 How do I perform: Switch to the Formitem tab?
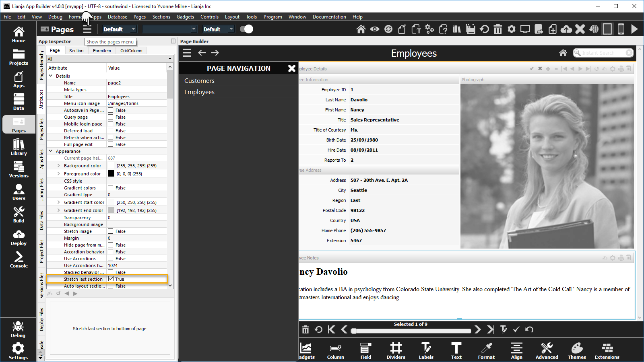[x=102, y=51]
